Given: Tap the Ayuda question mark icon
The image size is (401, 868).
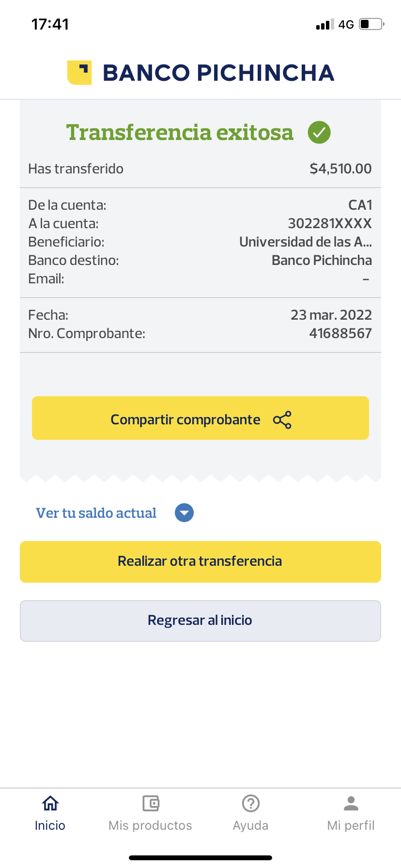Looking at the screenshot, I should pyautogui.click(x=251, y=803).
